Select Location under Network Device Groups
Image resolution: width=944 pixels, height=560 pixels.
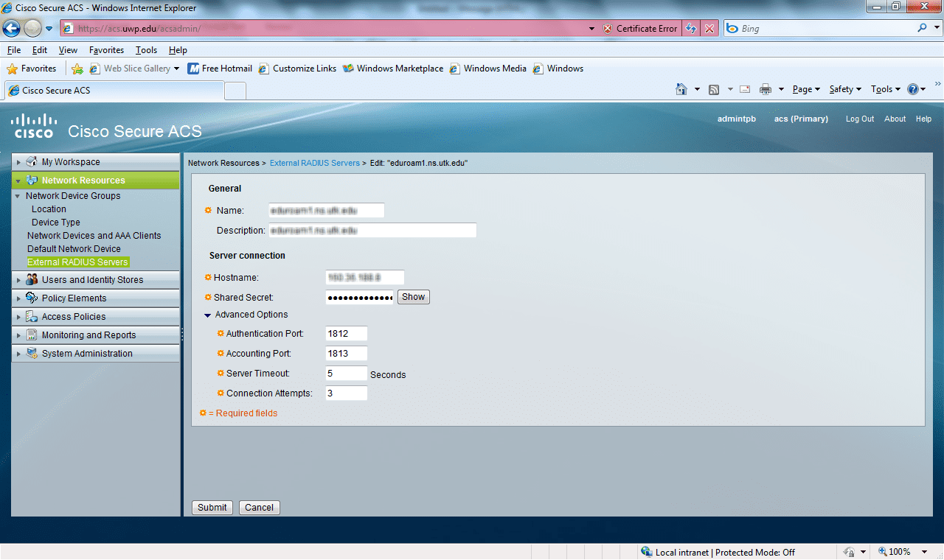click(49, 209)
